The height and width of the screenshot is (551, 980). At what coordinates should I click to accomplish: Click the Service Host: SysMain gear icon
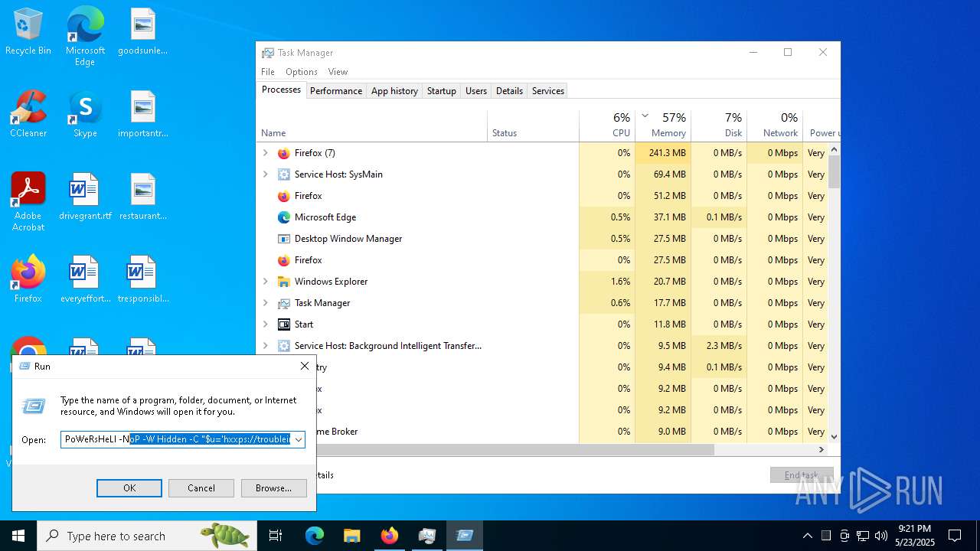pyautogui.click(x=284, y=174)
